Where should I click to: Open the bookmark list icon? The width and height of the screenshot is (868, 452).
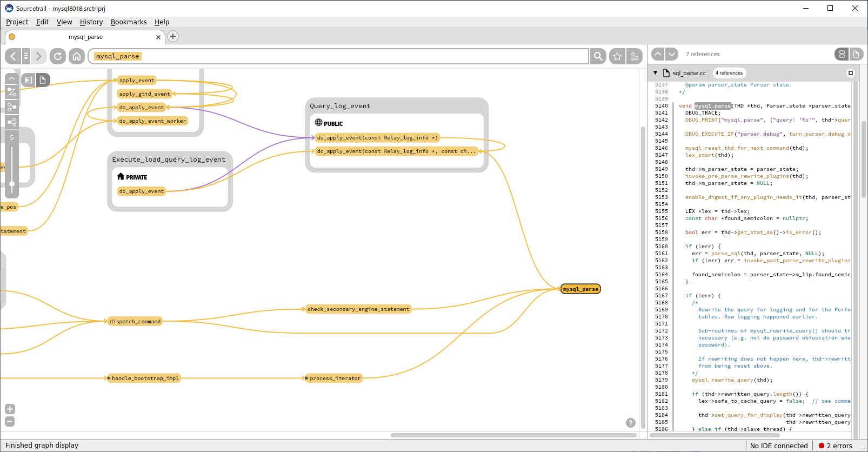(635, 56)
